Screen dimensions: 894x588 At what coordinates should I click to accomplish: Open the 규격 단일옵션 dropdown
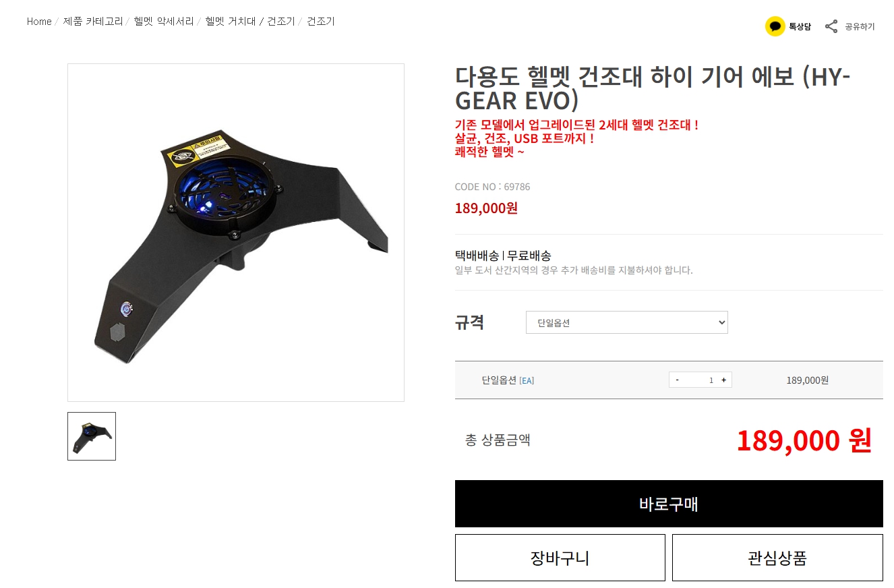[626, 322]
